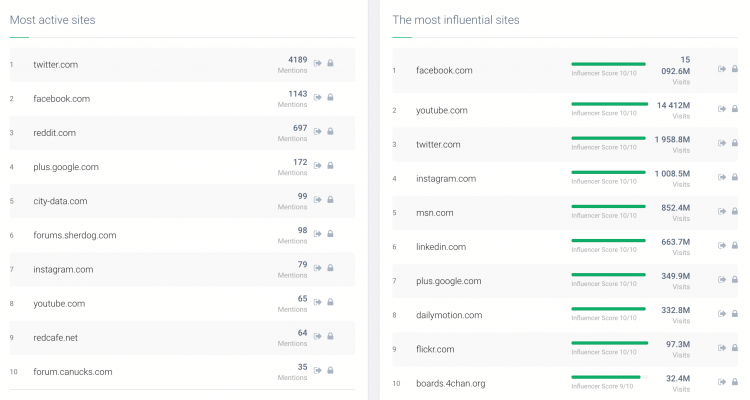
Task: Open city-data.com mentions arrow icon
Action: [318, 200]
